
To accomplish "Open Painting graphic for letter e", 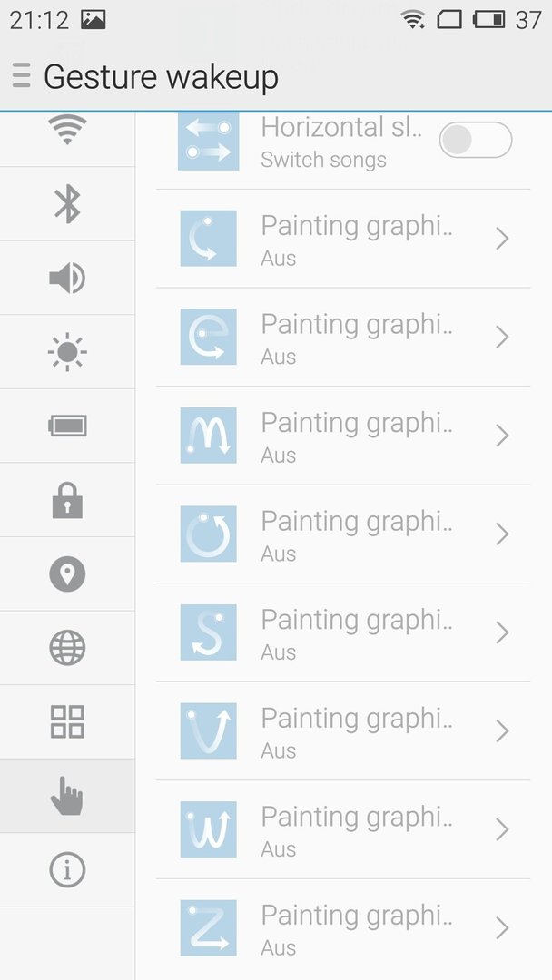I will [x=343, y=337].
